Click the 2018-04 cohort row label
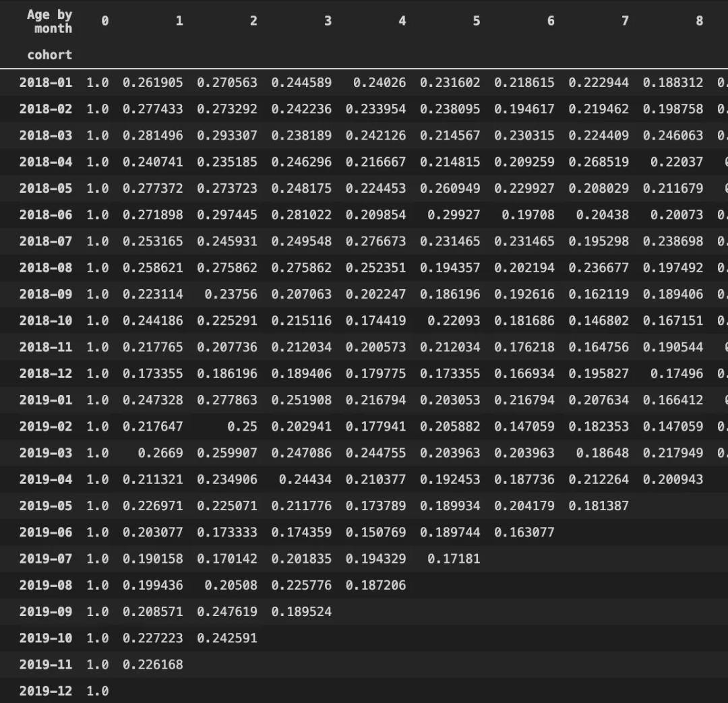Image resolution: width=728 pixels, height=703 pixels. tap(46, 162)
